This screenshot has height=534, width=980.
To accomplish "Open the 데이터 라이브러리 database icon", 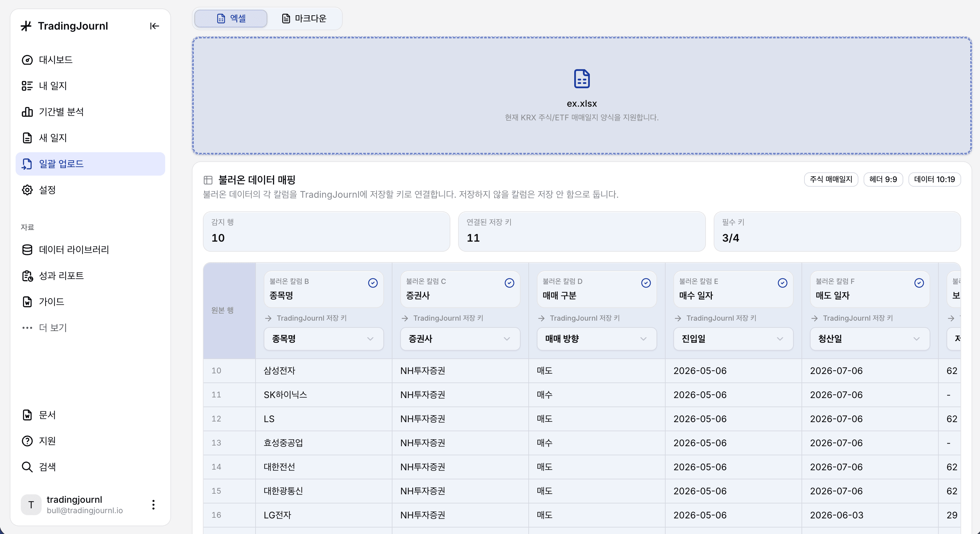I will click(x=27, y=250).
